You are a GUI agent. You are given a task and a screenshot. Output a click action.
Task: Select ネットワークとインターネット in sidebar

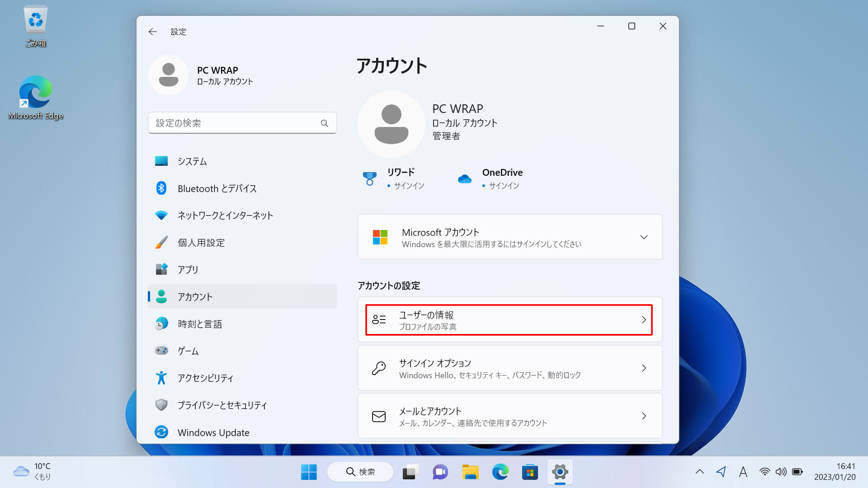(242, 216)
